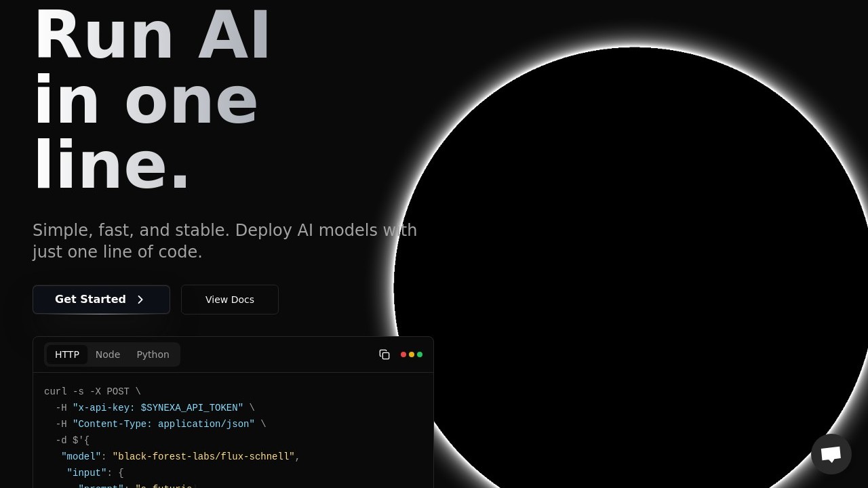Viewport: 868px width, 488px height.
Task: Switch to the HTTP code tab
Action: point(67,354)
